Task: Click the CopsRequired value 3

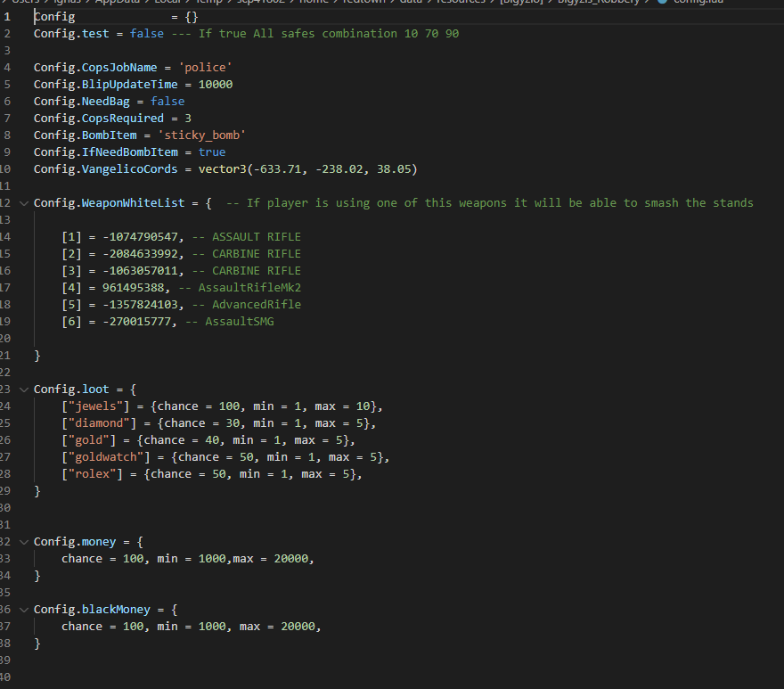Action: point(188,119)
